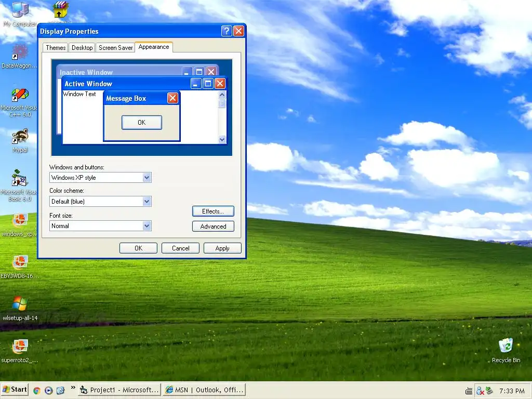Launch the DataWagon desktop shortcut
The width and height of the screenshot is (532, 399).
pos(19,56)
